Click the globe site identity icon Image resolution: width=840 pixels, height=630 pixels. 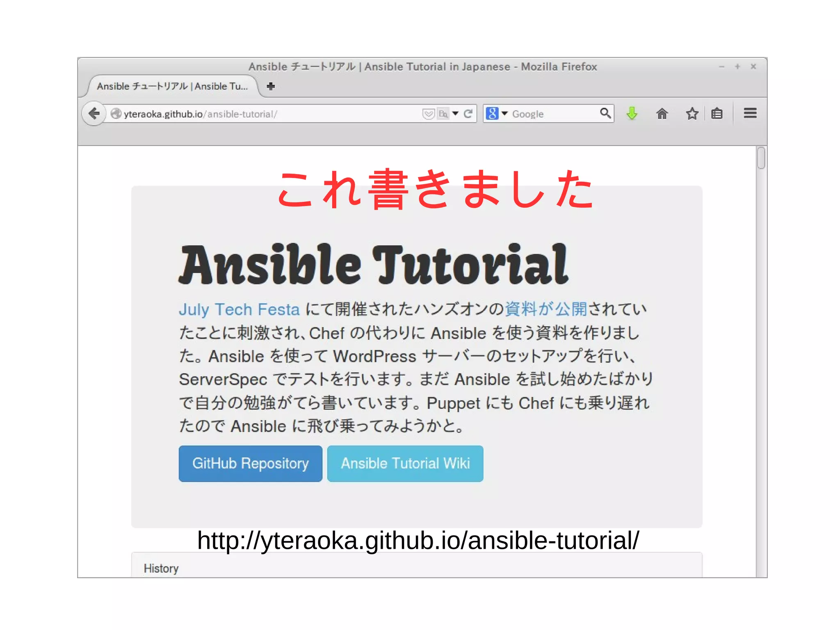pyautogui.click(x=116, y=114)
